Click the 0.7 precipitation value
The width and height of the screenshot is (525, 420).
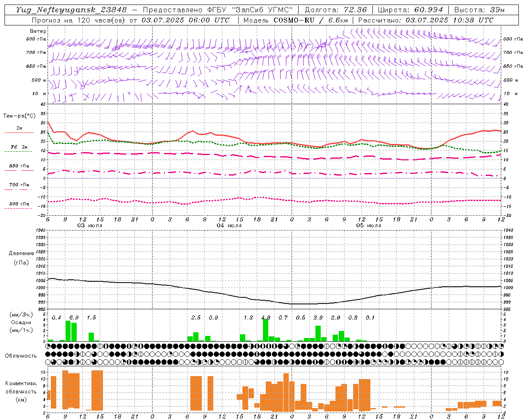click(283, 318)
